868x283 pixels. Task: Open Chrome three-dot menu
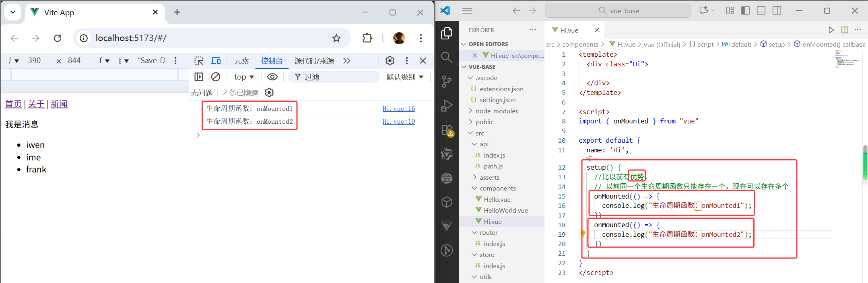point(421,38)
